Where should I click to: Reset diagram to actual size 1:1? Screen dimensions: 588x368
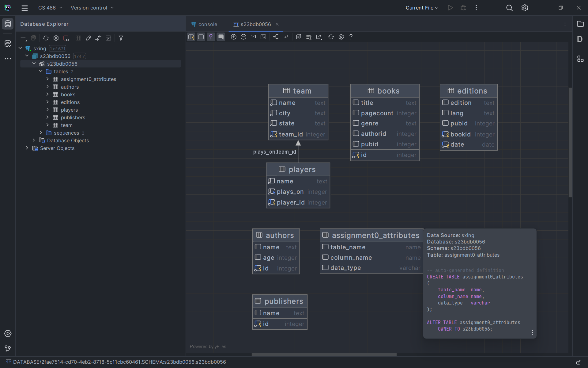[253, 37]
